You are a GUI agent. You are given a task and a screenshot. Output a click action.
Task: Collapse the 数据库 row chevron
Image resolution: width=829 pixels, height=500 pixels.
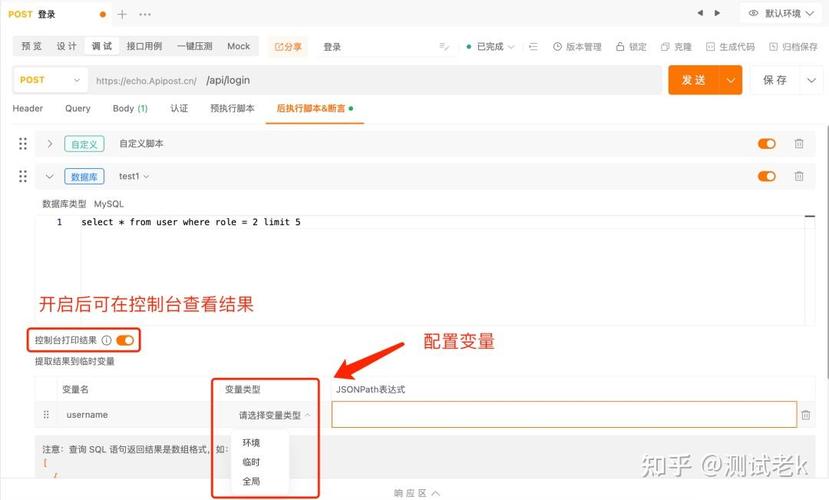click(x=50, y=176)
